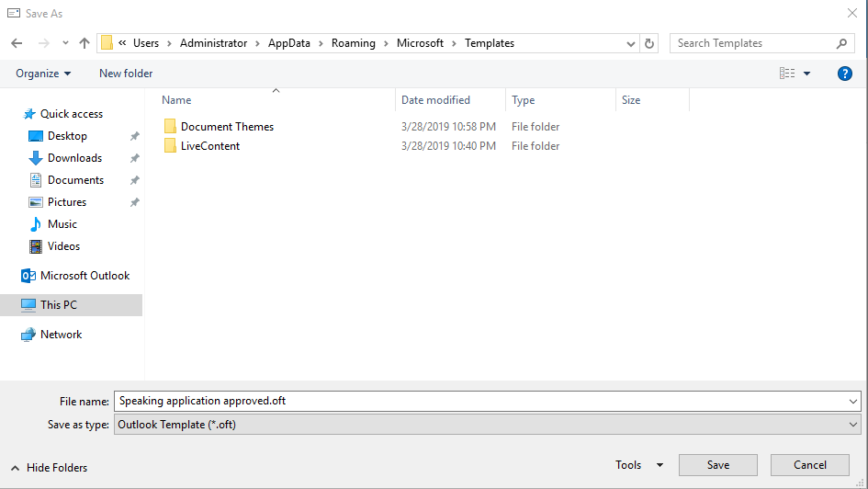Open Documents in the sidebar

tap(75, 180)
